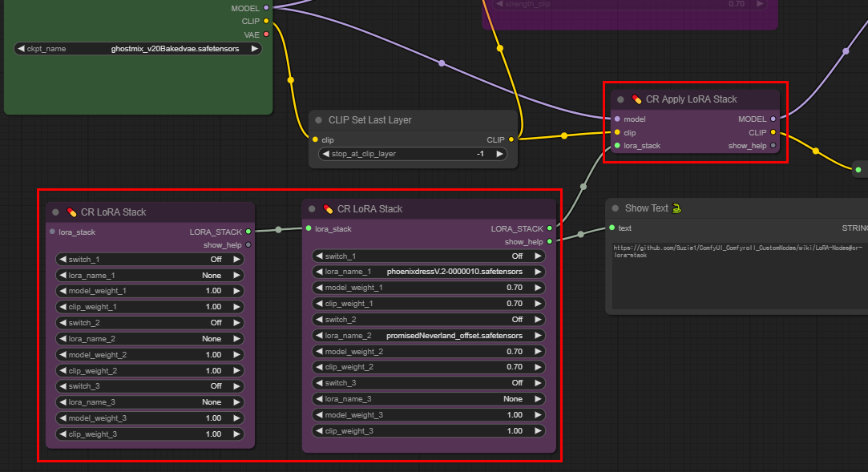Viewport: 868px width, 472px height.
Task: Select the CR Apply LoRA Stack title bar
Action: [x=695, y=99]
